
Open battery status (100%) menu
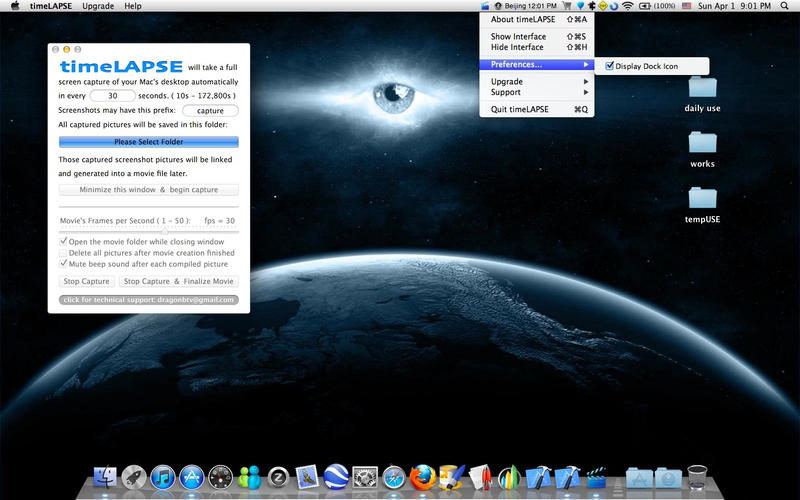click(x=657, y=6)
